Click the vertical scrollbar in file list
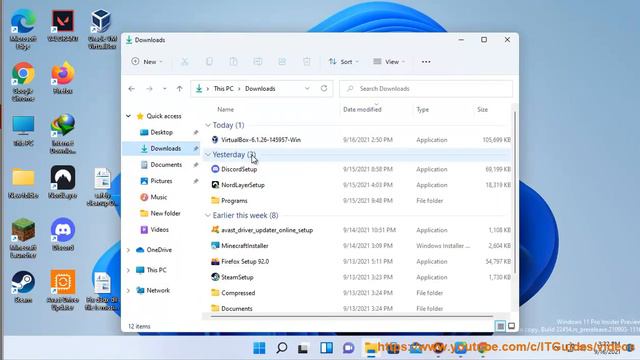 [x=514, y=192]
